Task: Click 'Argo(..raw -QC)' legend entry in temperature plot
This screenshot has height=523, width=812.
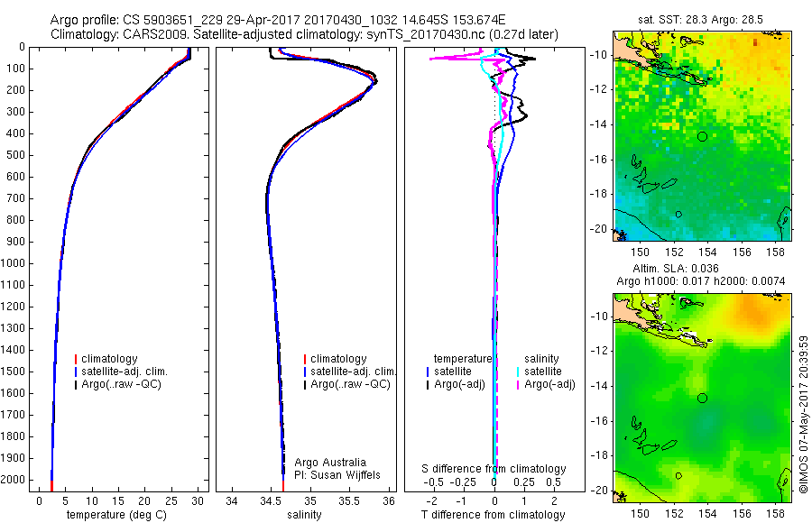Action: (121, 384)
